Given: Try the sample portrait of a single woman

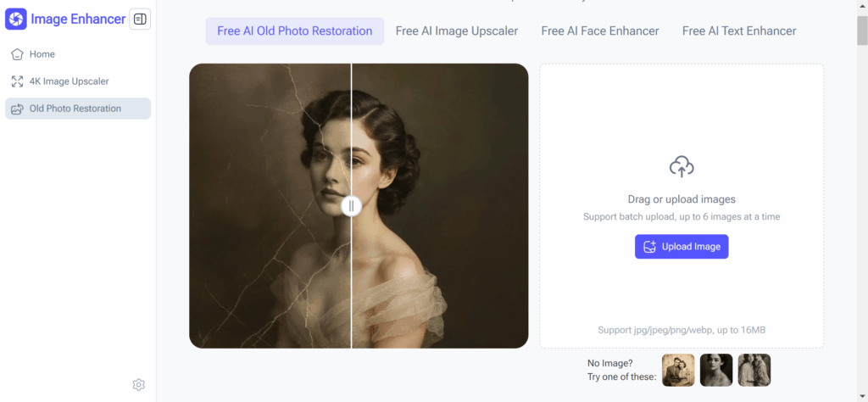Looking at the screenshot, I should click(x=716, y=371).
